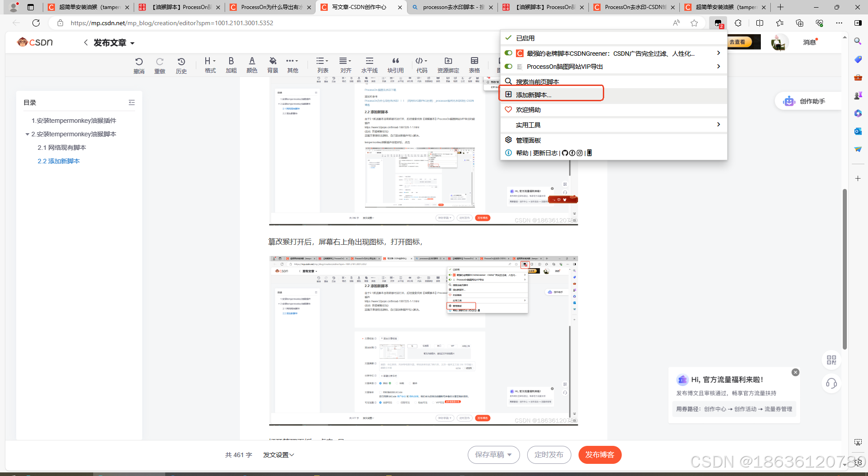Viewport: 868px width, 476px height.
Task: Close the 官方流量福利 popup
Action: 796,372
